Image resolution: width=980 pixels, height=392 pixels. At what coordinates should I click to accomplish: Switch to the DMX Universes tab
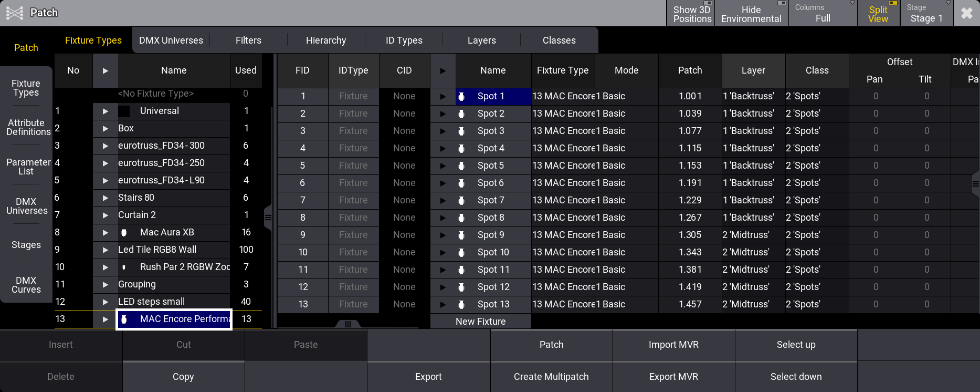tap(171, 40)
